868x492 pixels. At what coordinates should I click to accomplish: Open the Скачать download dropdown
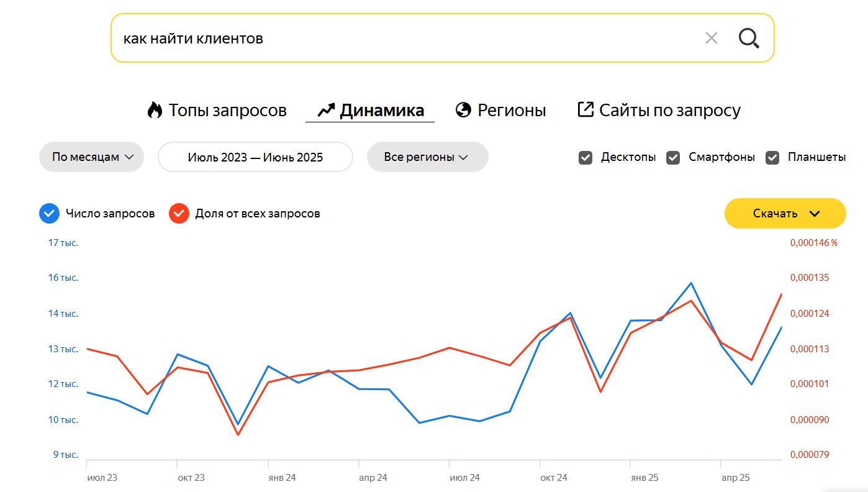(785, 214)
